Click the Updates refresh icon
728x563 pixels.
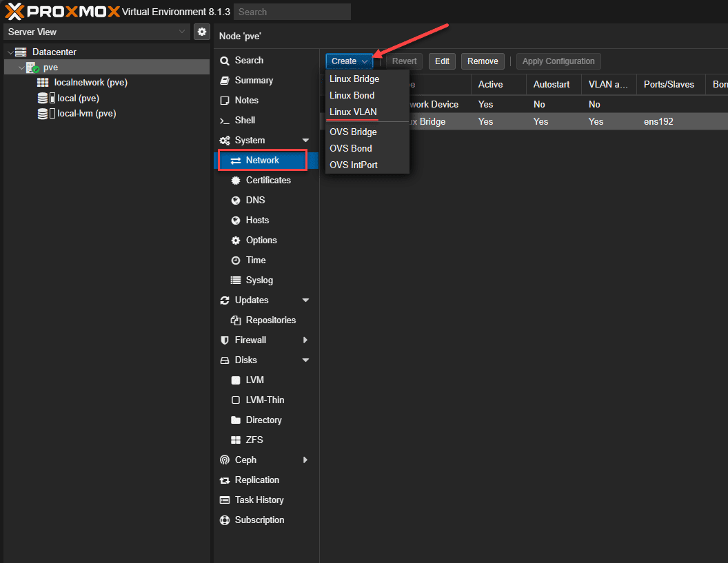225,300
